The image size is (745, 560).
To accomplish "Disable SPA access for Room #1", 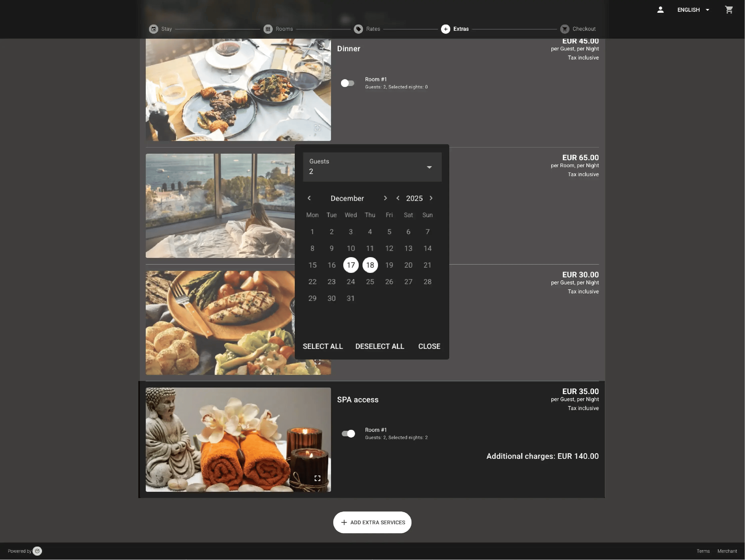I will 348,434.
